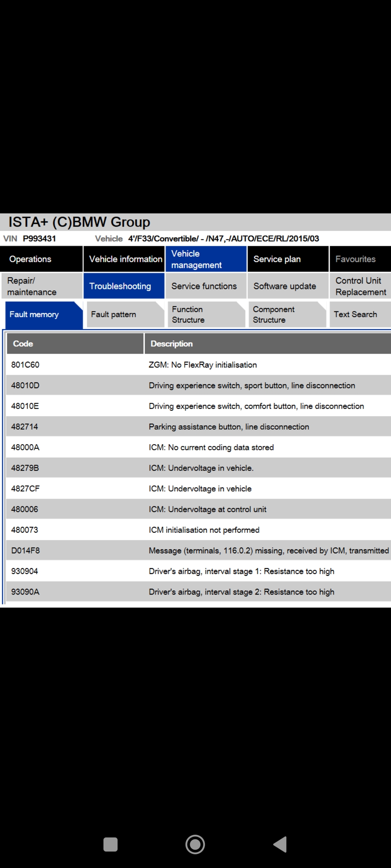The image size is (391, 868).
Task: Switch to the Vehicle information tab
Action: (x=124, y=259)
